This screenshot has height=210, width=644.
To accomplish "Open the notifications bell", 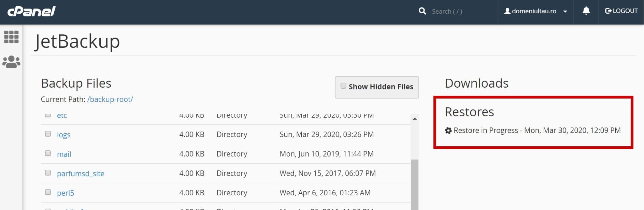I will pyautogui.click(x=586, y=11).
